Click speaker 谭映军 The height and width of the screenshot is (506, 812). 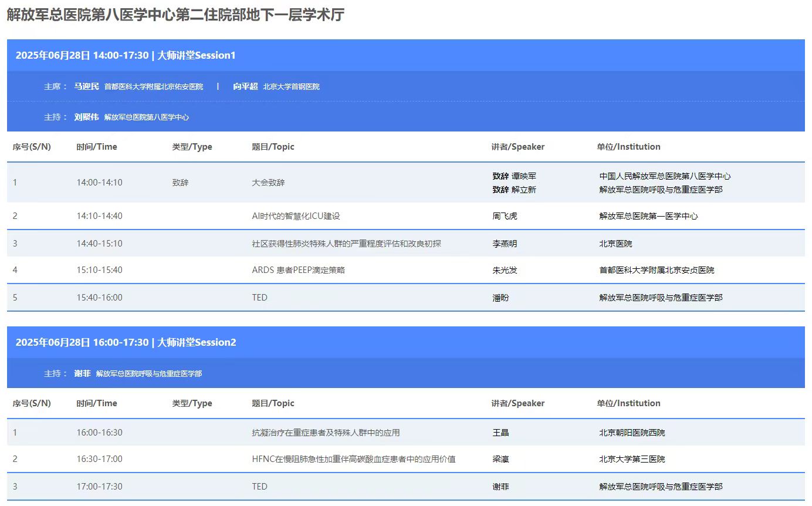click(x=524, y=176)
